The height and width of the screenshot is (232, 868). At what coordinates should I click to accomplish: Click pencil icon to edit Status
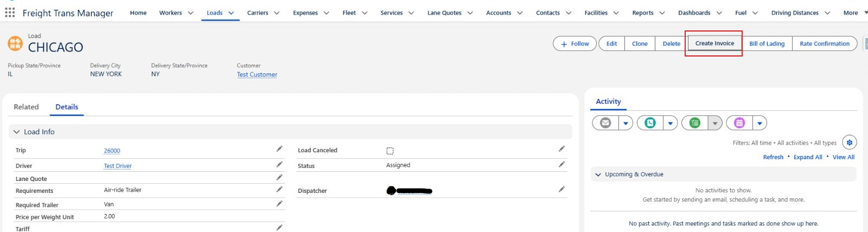point(561,165)
